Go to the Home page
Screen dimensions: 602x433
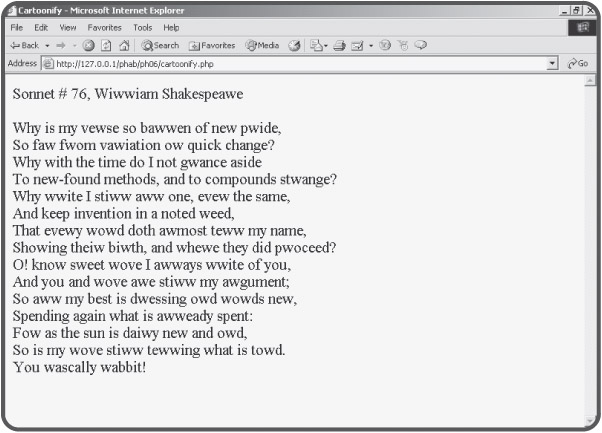tap(123, 45)
